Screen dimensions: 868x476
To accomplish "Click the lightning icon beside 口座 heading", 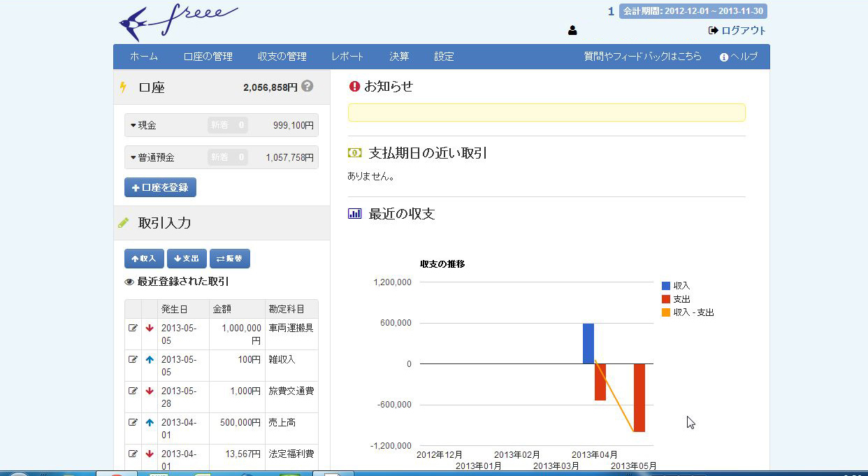I will tap(124, 87).
